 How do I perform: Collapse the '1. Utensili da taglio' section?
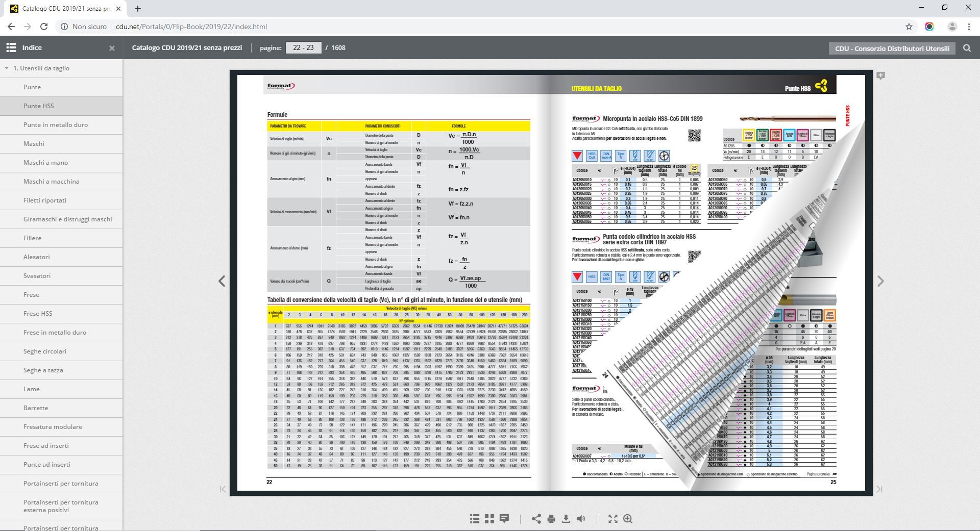[x=7, y=68]
